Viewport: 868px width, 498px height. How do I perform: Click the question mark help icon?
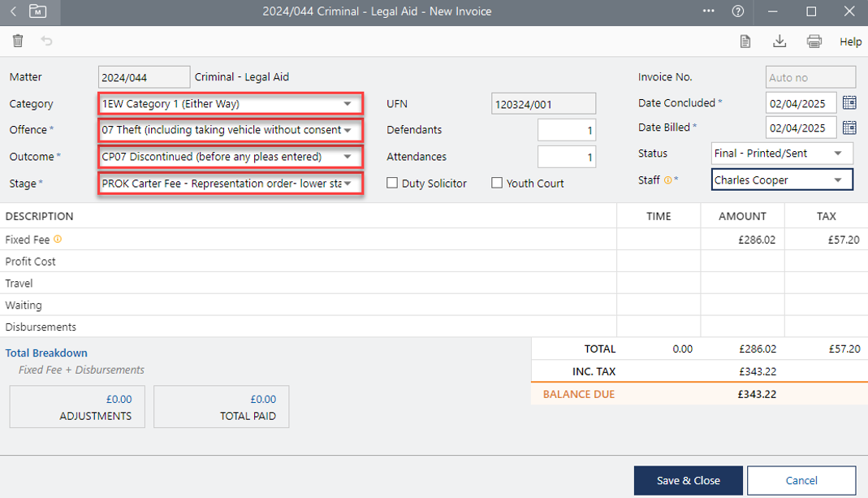[737, 11]
